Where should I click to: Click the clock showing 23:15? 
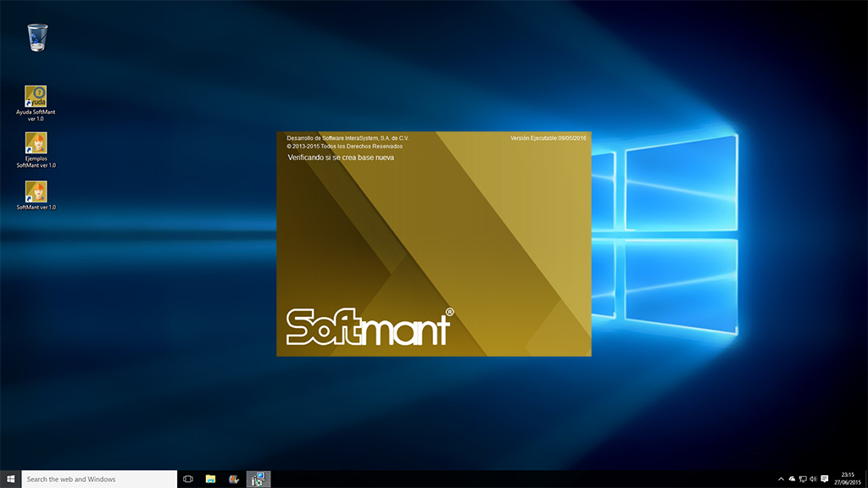tap(848, 479)
